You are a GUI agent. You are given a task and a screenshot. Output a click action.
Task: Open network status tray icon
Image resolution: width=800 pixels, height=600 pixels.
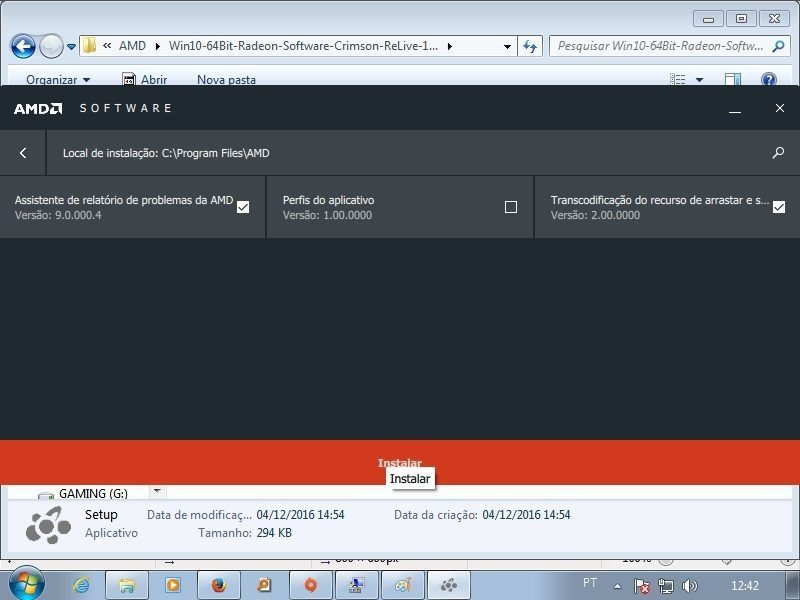pos(666,586)
